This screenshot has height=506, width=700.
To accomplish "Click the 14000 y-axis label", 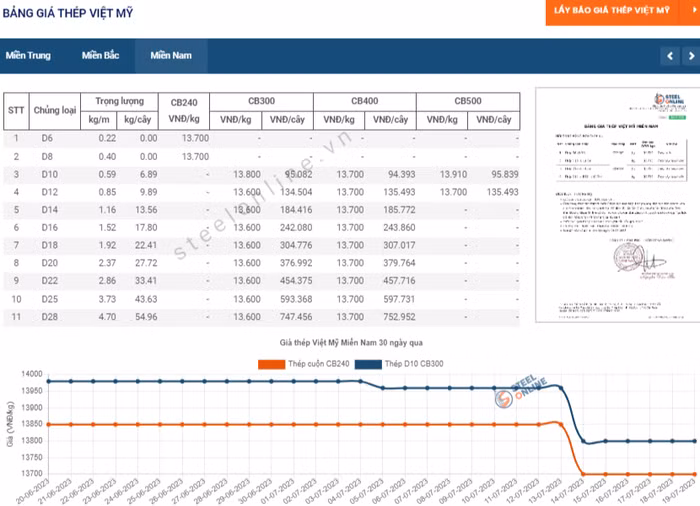I will coord(32,374).
